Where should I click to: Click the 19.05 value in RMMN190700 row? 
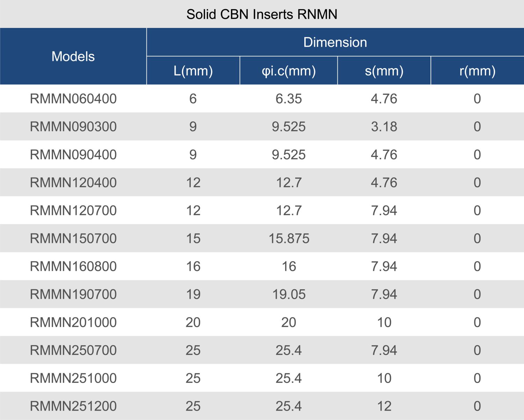pyautogui.click(x=289, y=295)
